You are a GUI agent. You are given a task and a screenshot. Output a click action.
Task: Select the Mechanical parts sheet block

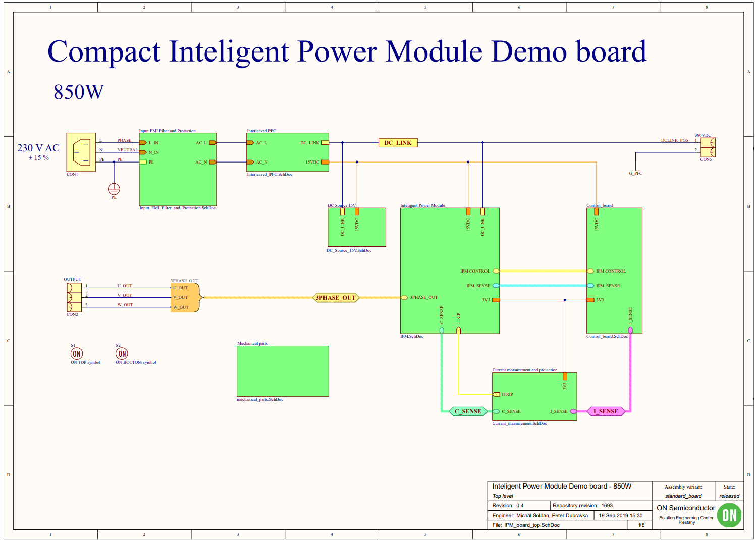point(283,371)
